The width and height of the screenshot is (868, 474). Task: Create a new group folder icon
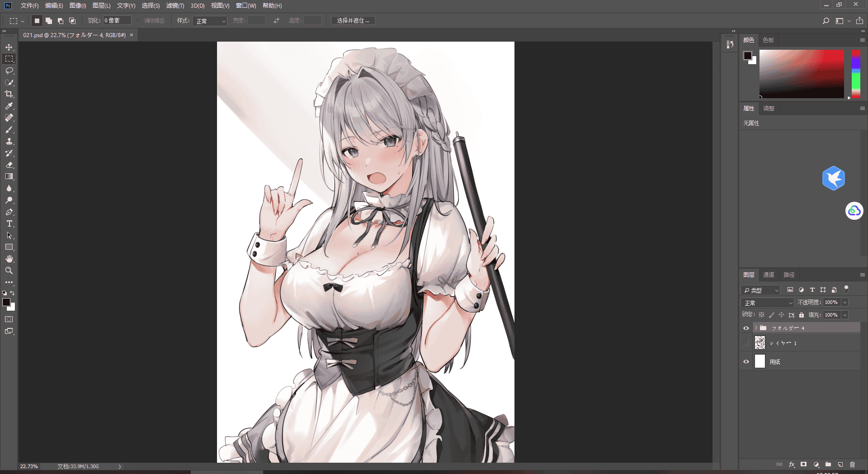[x=828, y=465]
